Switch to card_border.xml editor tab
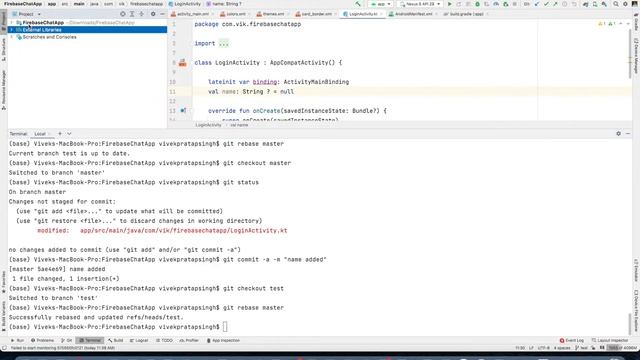 click(316, 14)
